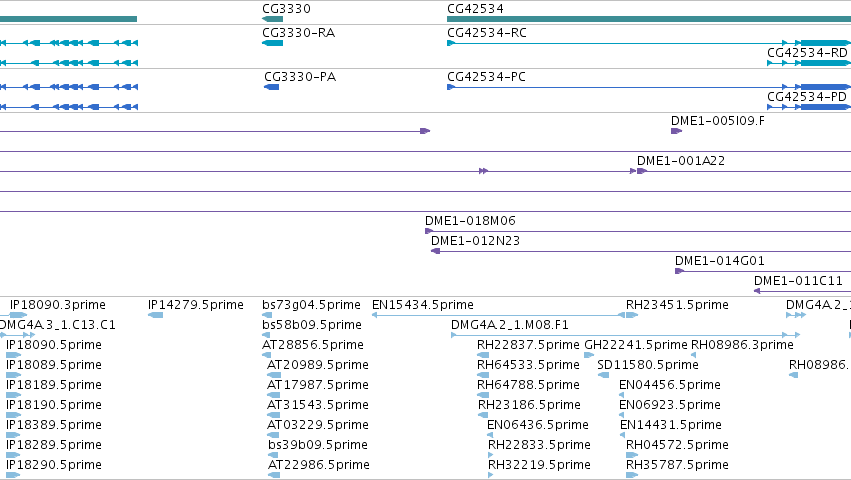Select EST bs58b09.5prime
851x480 pixels.
click(x=312, y=325)
